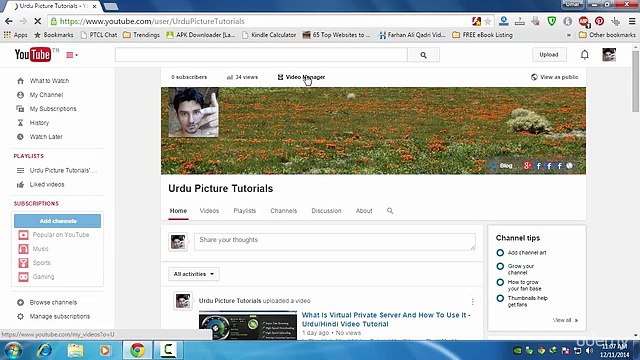Screen dimensions: 640x360
Task: Click the search magnifier button
Action: coord(423,55)
